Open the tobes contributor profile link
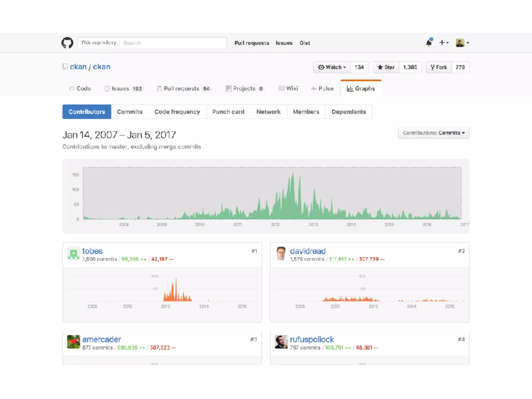The height and width of the screenshot is (399, 532). point(92,251)
